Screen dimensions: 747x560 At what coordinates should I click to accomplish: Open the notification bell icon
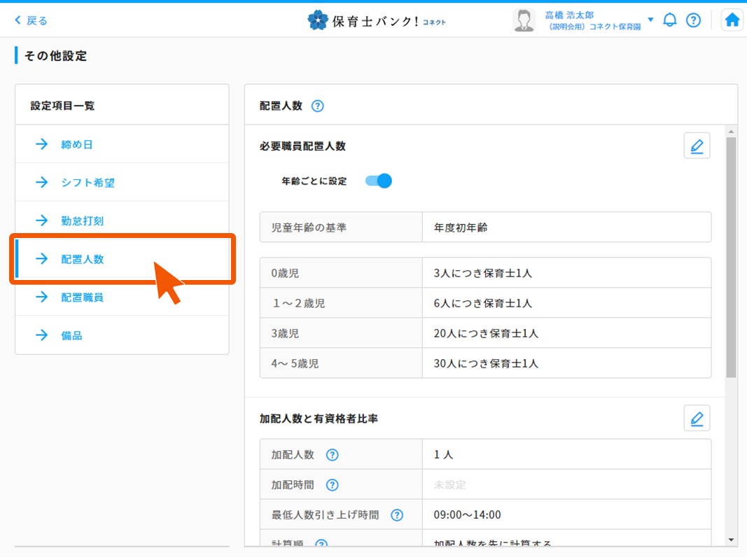[669, 20]
